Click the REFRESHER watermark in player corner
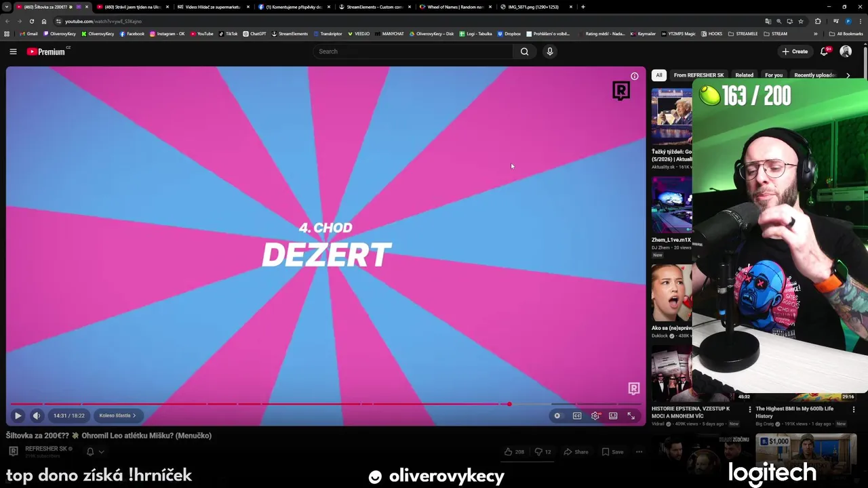The width and height of the screenshot is (868, 488). pos(633,388)
